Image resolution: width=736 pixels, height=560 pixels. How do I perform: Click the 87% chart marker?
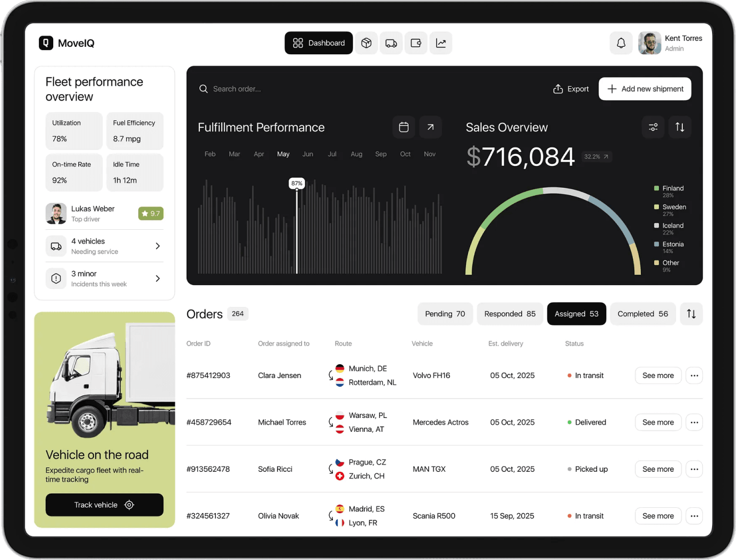pyautogui.click(x=297, y=183)
